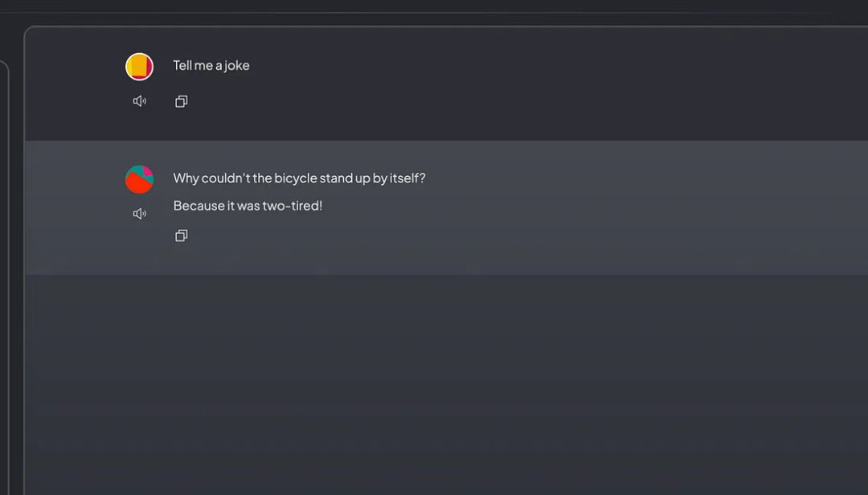Copy the bicycle joke response text
The height and width of the screenshot is (495, 868).
(x=181, y=236)
